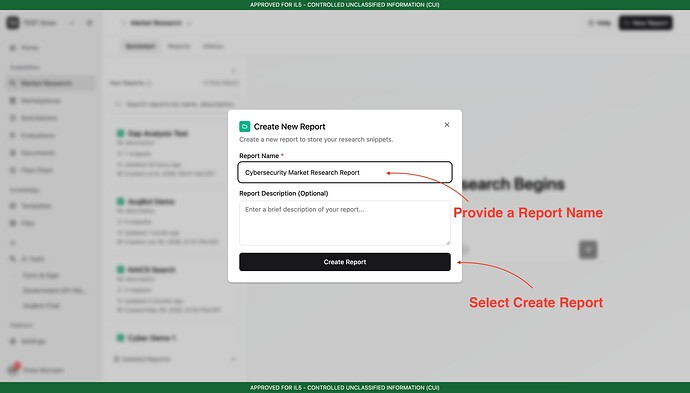
Task: Open Help in the background header
Action: pyautogui.click(x=600, y=23)
